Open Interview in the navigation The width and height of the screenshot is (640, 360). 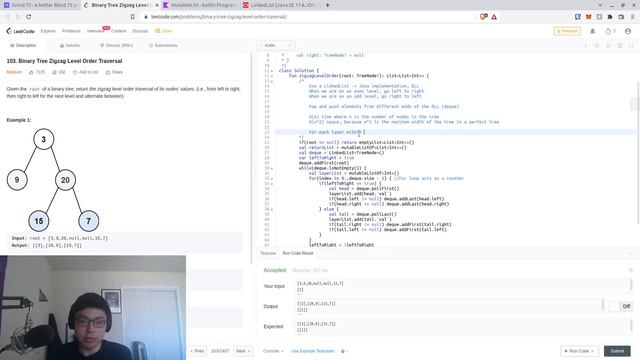click(96, 31)
